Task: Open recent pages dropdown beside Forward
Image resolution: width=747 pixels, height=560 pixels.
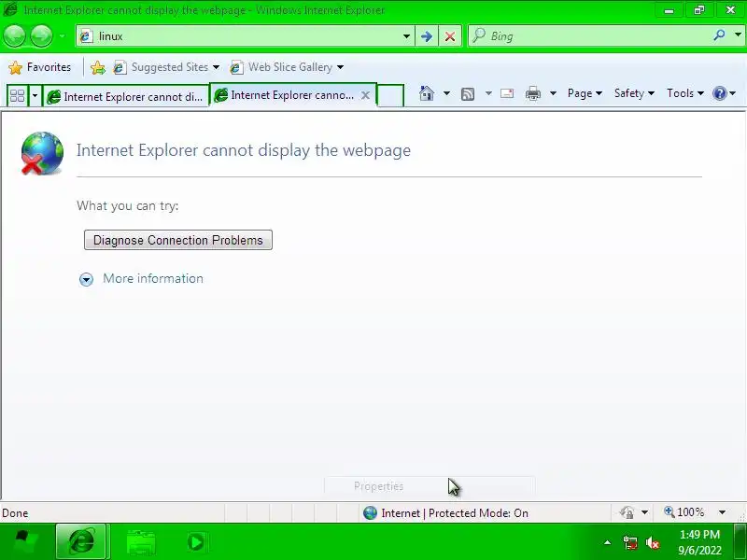Action: [x=62, y=35]
